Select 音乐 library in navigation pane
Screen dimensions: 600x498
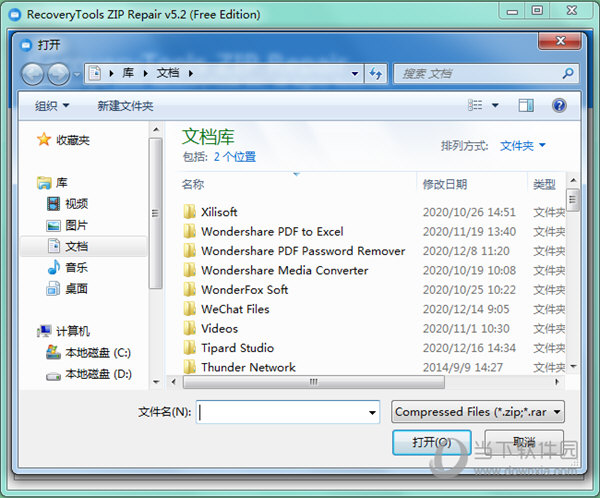click(x=77, y=267)
